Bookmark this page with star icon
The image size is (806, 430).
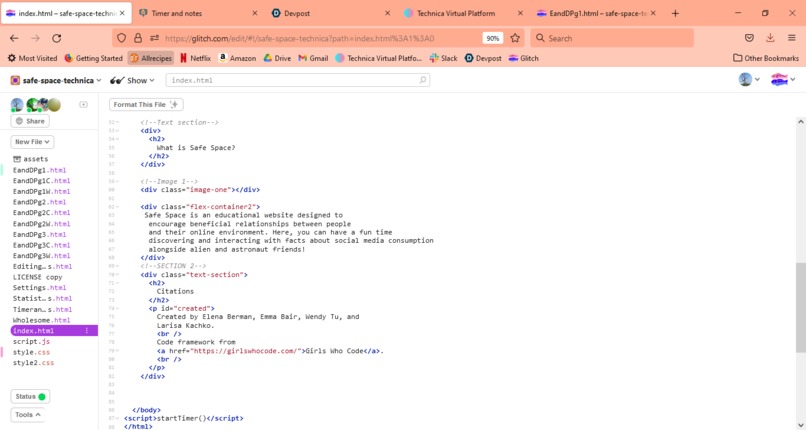tap(515, 38)
